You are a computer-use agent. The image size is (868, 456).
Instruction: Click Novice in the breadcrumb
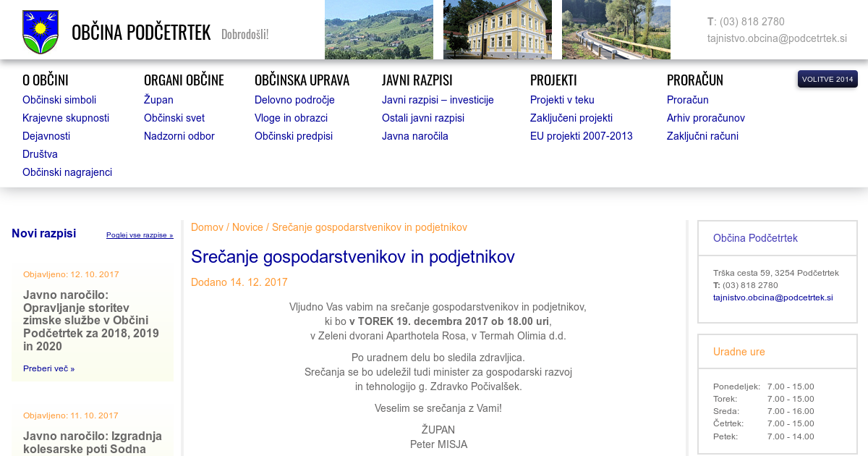247,227
